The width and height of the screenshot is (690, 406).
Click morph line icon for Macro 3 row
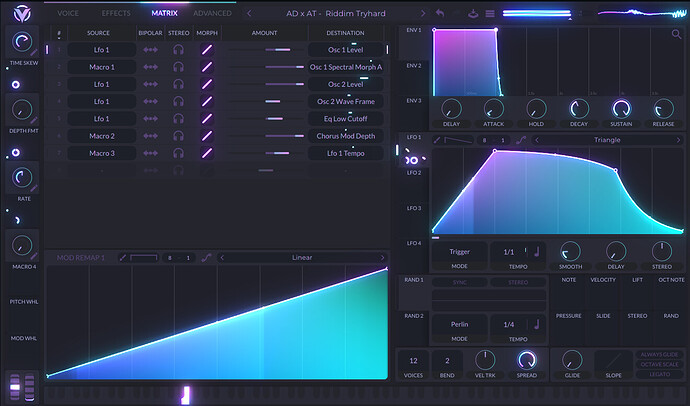207,153
